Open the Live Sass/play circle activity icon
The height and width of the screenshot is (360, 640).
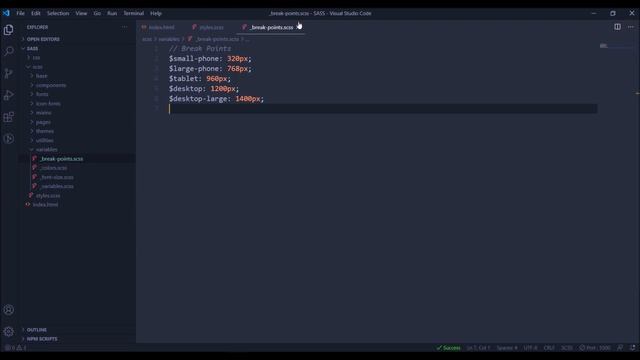click(x=9, y=139)
